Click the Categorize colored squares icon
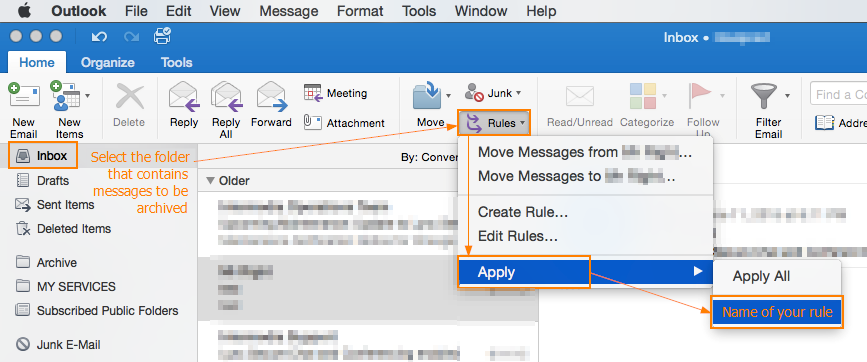Screen dimensions: 867x362 [643, 96]
